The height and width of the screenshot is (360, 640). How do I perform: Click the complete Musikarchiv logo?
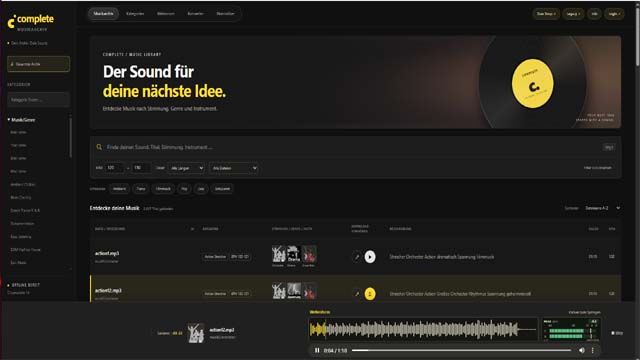pyautogui.click(x=31, y=22)
